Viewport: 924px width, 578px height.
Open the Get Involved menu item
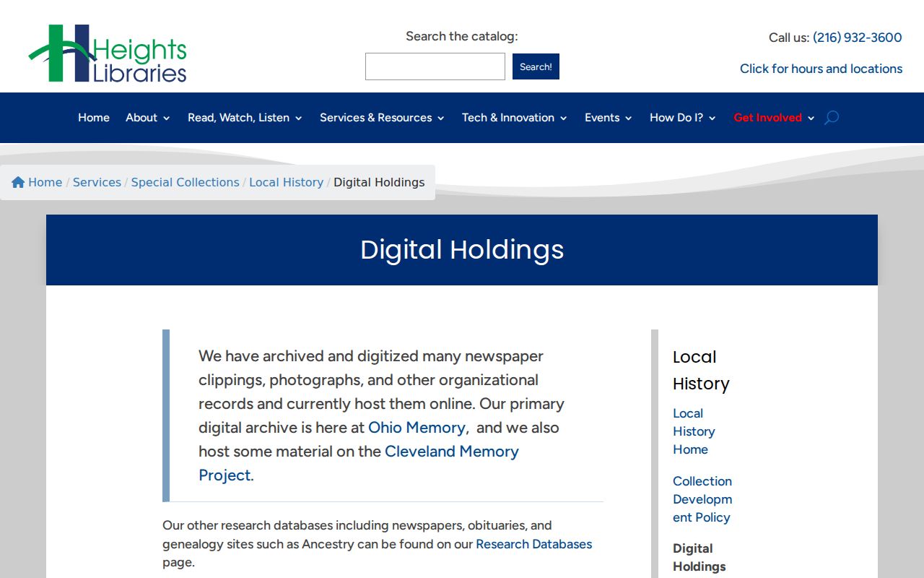(767, 118)
